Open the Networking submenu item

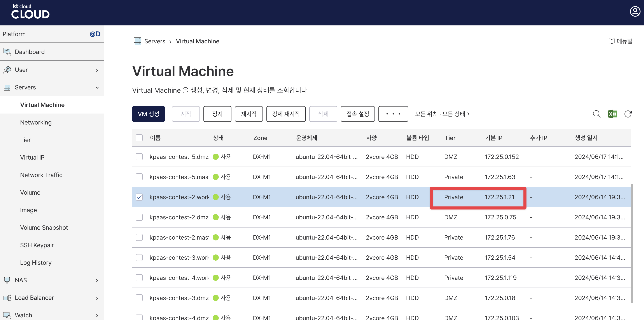point(36,123)
